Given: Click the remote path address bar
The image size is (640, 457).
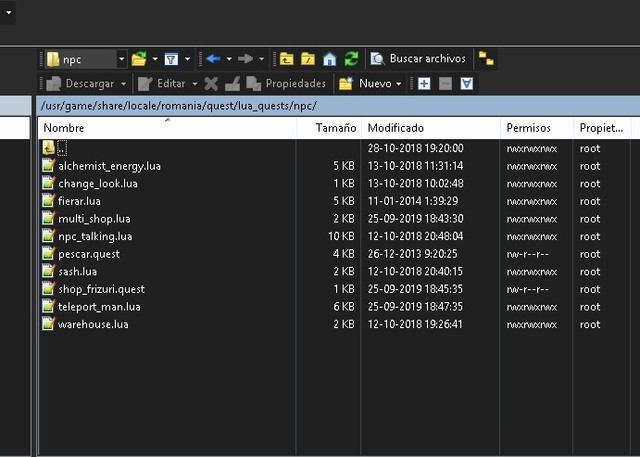Looking at the screenshot, I should coord(338,106).
